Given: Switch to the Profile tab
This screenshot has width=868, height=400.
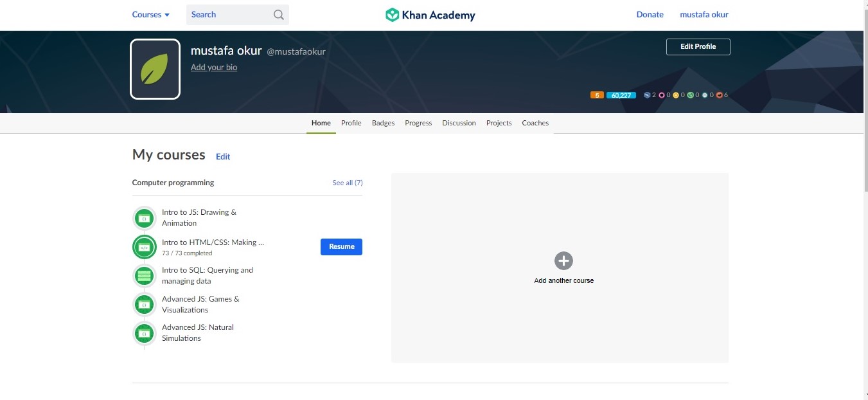Looking at the screenshot, I should (351, 123).
